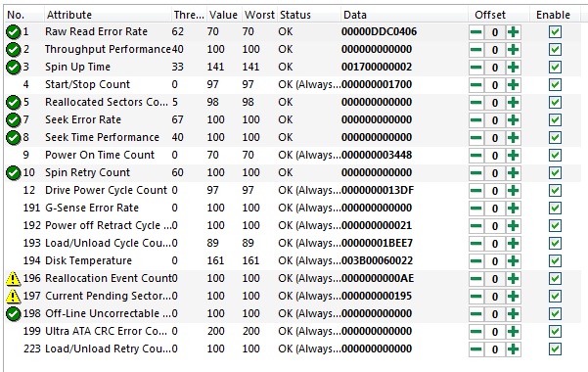
Task: Click data value 00000001BEE7
Action: point(377,243)
